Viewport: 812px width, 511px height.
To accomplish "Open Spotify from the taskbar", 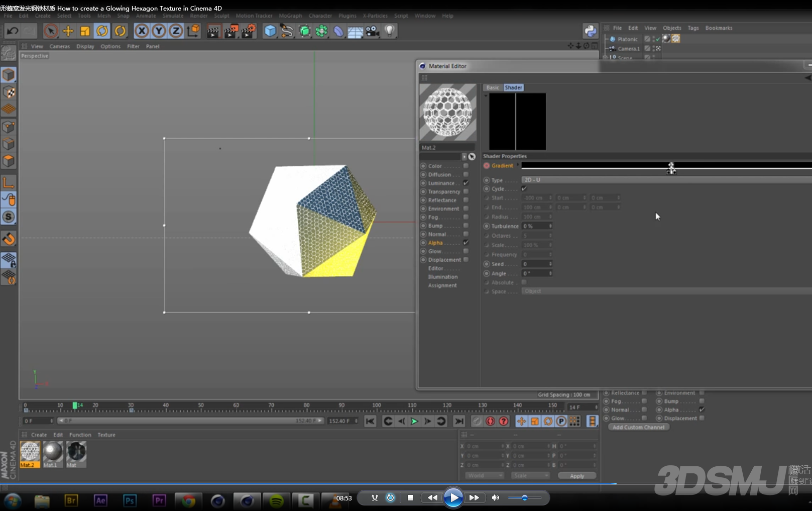I will coord(276,501).
